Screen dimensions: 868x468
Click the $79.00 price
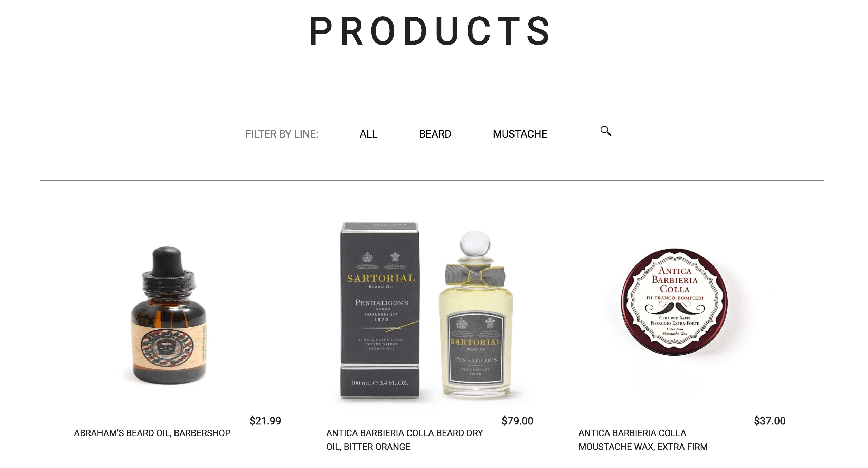point(517,421)
